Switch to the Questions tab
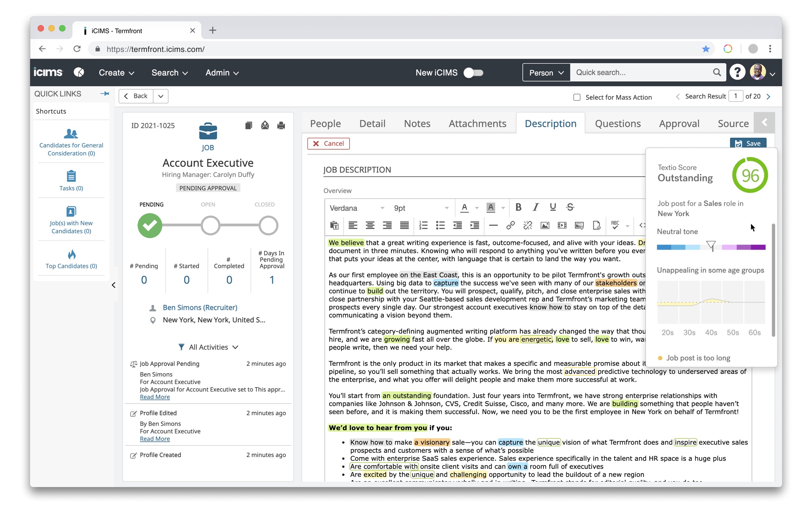The image size is (812, 530). click(617, 123)
